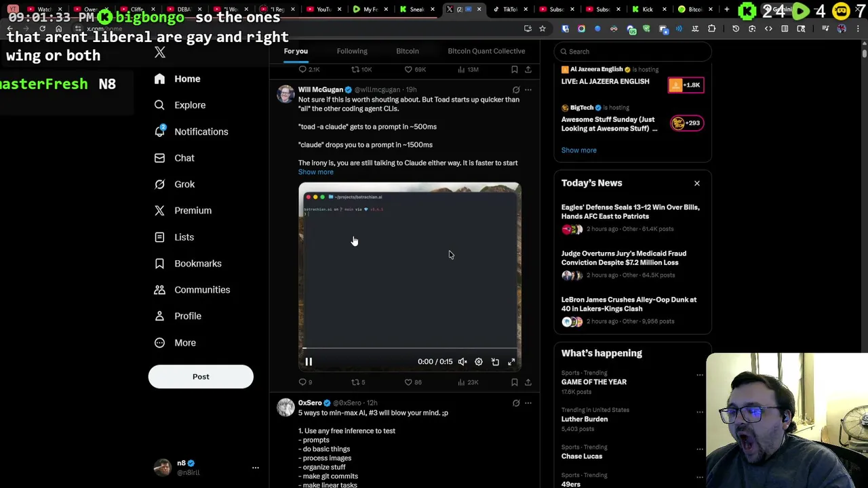Open a new browser tab

tap(726, 9)
